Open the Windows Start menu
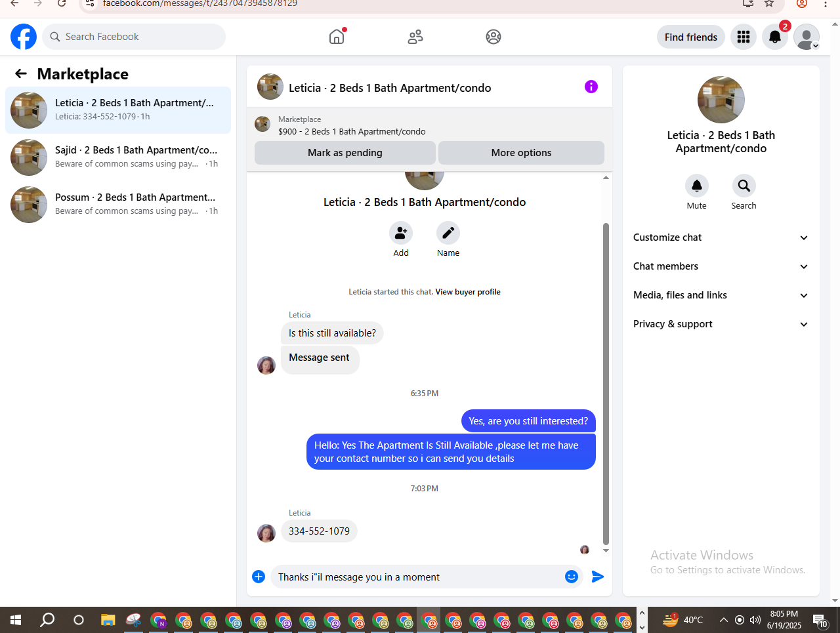 16,620
